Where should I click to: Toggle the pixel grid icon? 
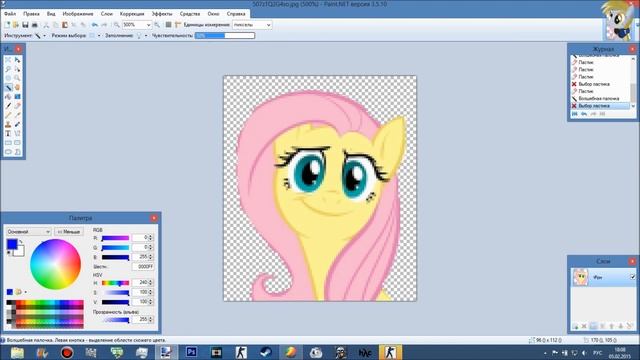pos(168,25)
